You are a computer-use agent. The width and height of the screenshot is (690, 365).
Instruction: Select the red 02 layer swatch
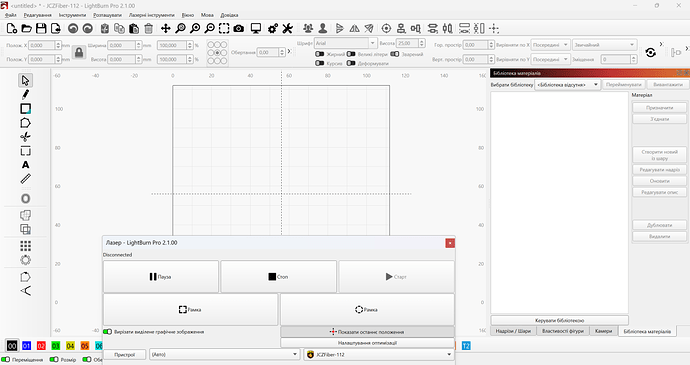(x=41, y=346)
